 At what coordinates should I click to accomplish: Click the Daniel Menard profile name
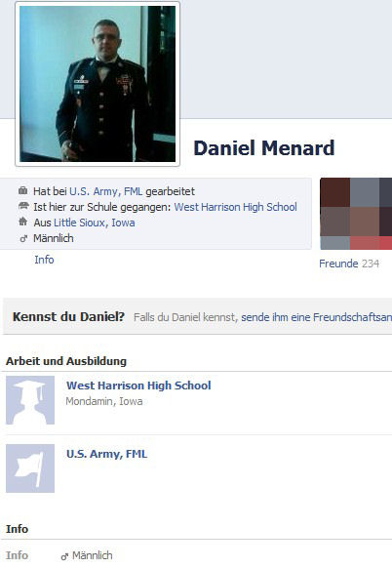[264, 148]
